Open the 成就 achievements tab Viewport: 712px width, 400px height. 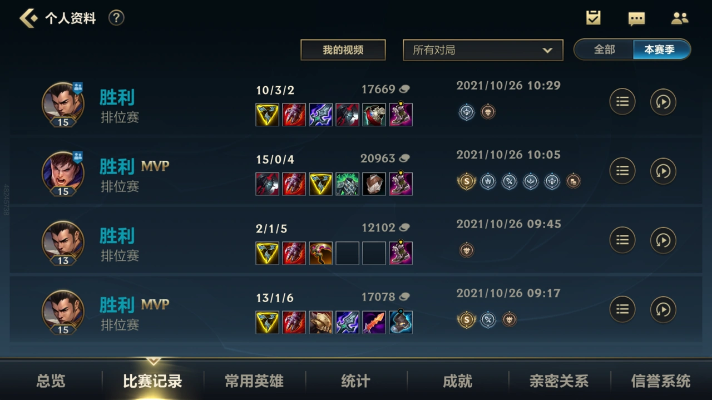(458, 381)
